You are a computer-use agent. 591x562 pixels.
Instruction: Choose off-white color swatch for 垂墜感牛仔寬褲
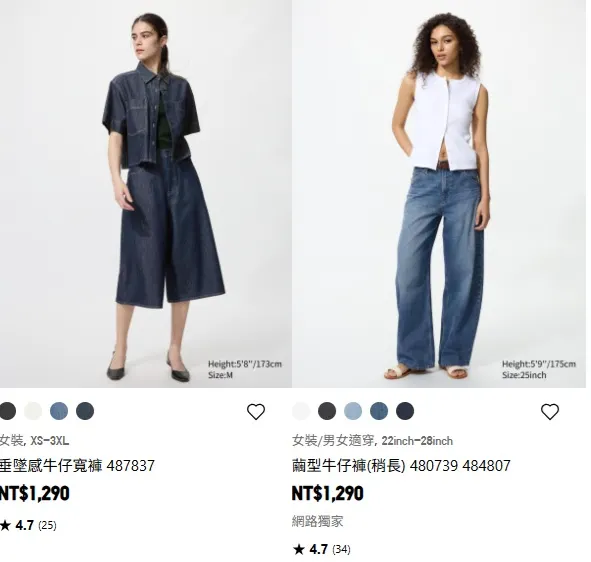[x=33, y=411]
